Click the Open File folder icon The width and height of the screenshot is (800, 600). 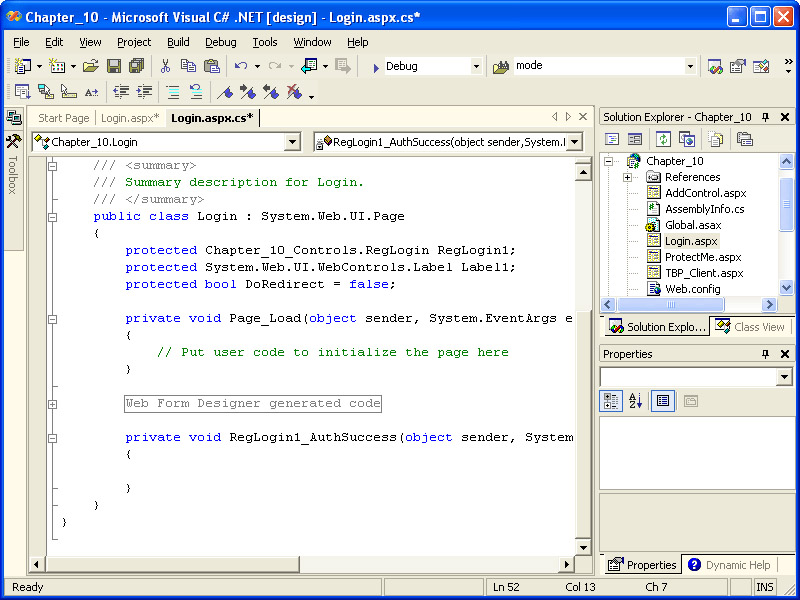(90, 66)
